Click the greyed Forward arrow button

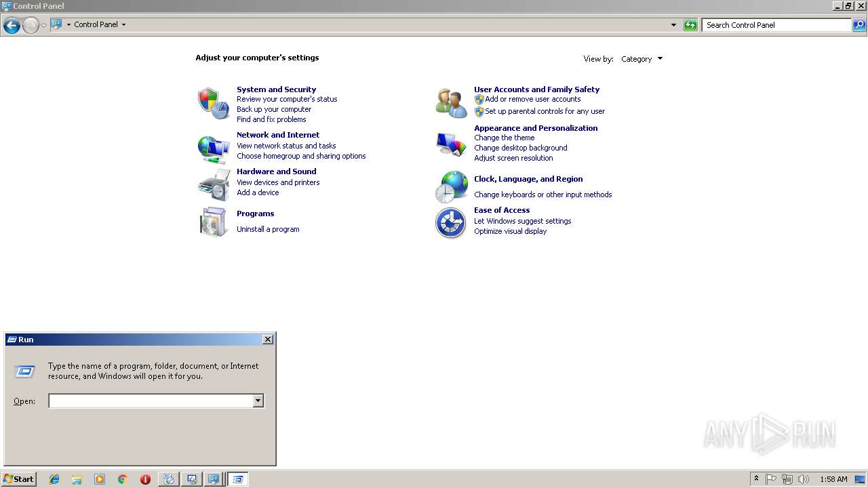point(31,26)
